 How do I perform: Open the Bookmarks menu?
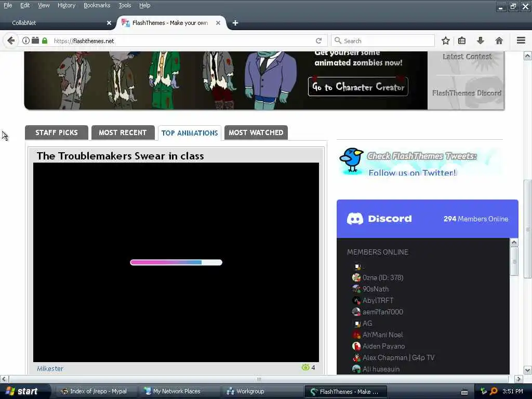click(97, 5)
